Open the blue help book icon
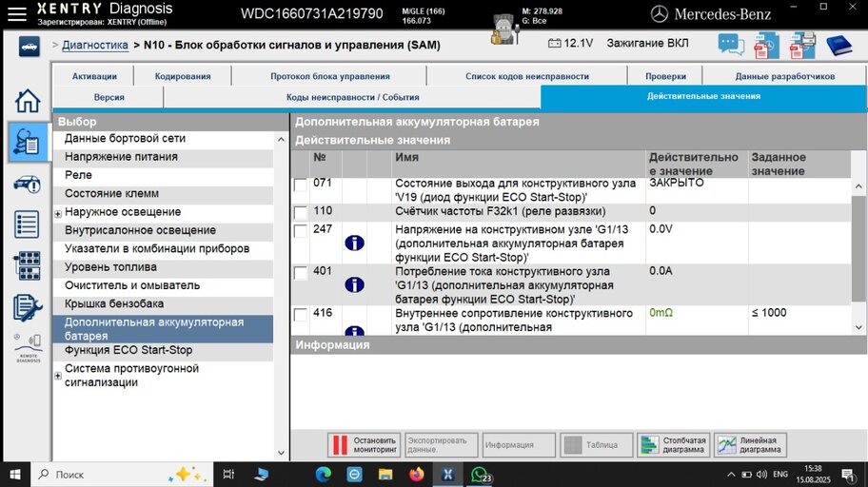The height and width of the screenshot is (487, 868). tap(838, 45)
